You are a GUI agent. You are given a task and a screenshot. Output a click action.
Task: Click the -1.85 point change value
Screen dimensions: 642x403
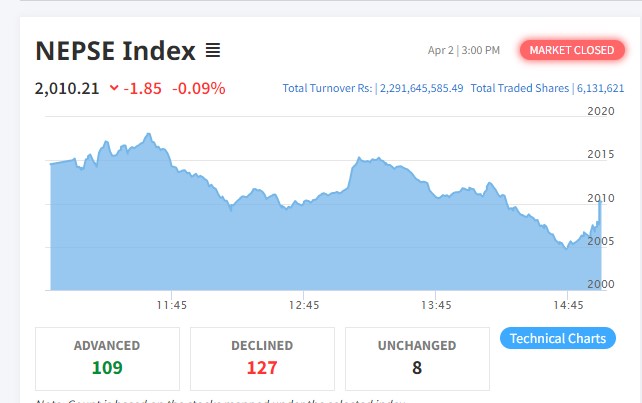tap(143, 88)
